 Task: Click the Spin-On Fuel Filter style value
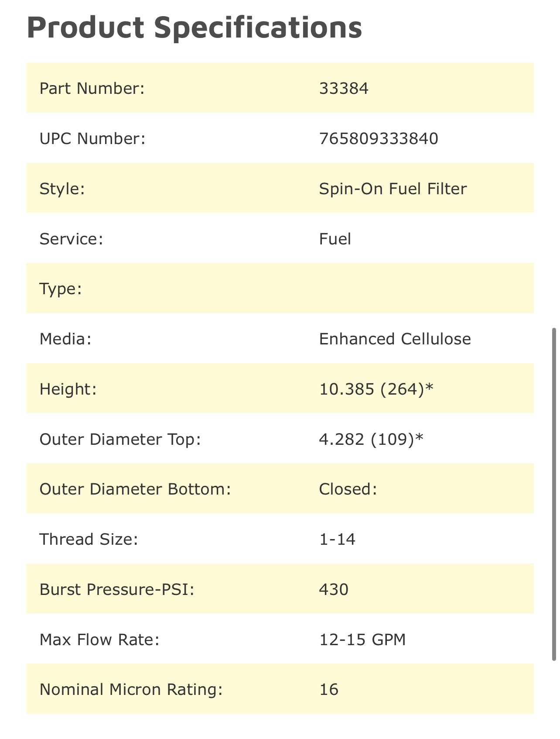coord(393,189)
